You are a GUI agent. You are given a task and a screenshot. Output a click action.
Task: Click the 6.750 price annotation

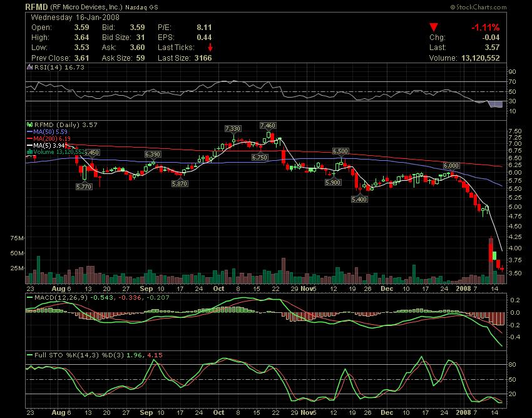click(x=260, y=158)
